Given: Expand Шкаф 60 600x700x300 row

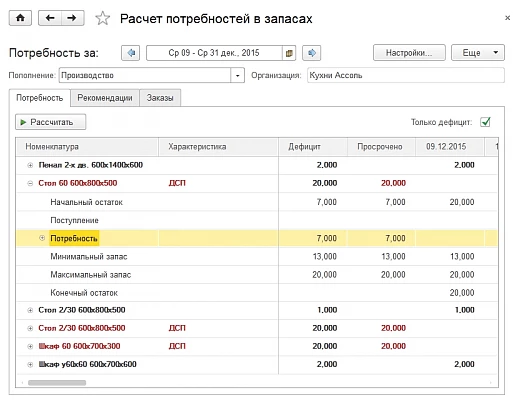Looking at the screenshot, I should pyautogui.click(x=30, y=346).
